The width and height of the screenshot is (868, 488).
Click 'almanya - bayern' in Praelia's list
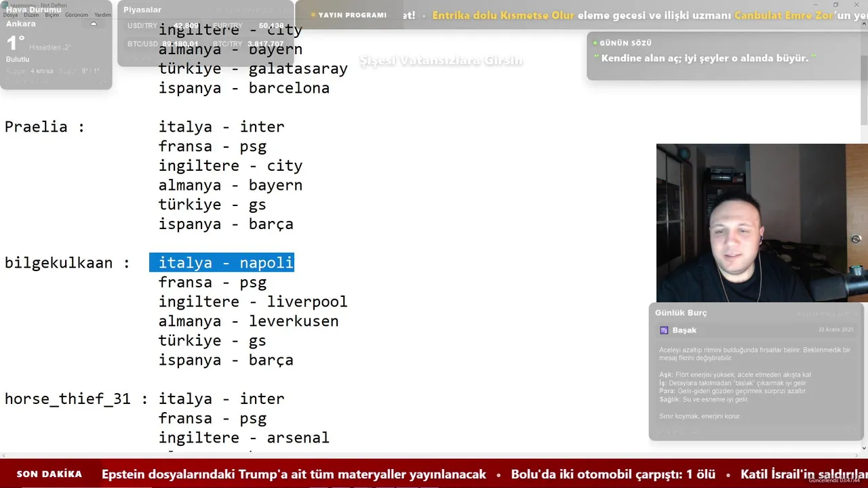231,185
